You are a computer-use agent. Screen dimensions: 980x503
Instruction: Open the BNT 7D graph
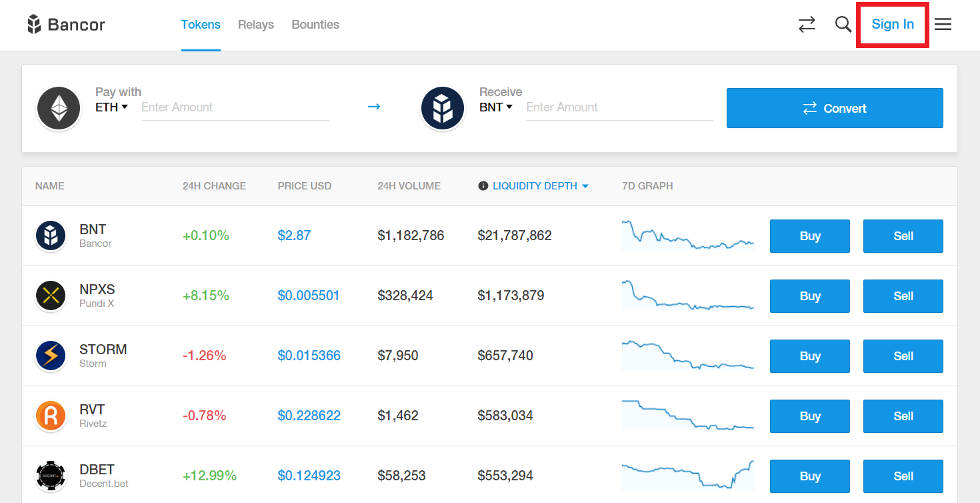click(x=688, y=235)
